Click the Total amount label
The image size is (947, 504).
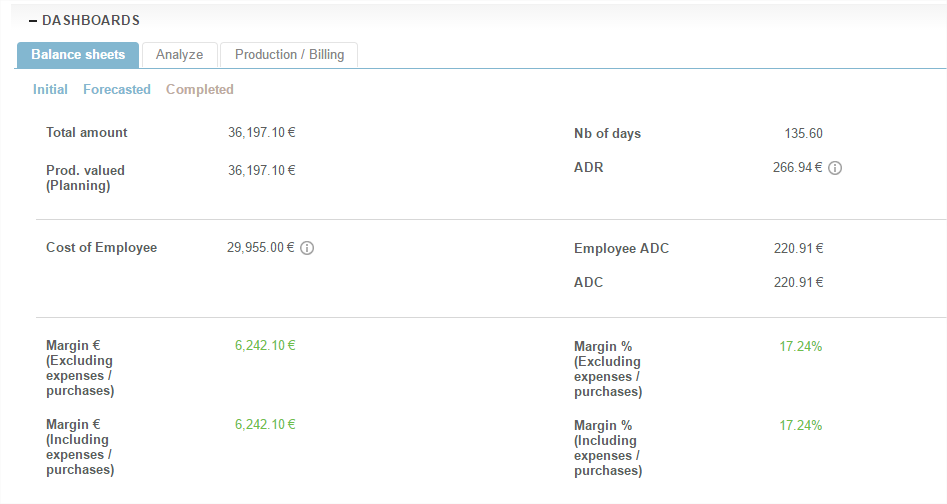tap(87, 133)
